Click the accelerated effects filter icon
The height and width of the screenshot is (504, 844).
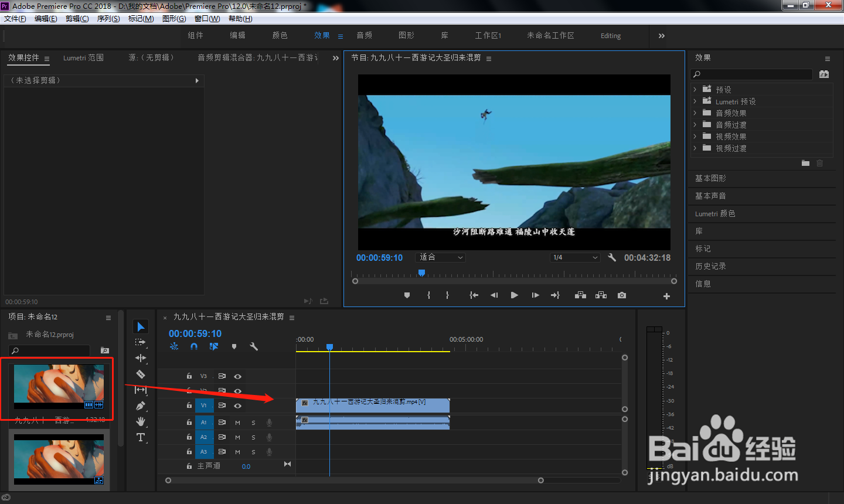pos(824,74)
